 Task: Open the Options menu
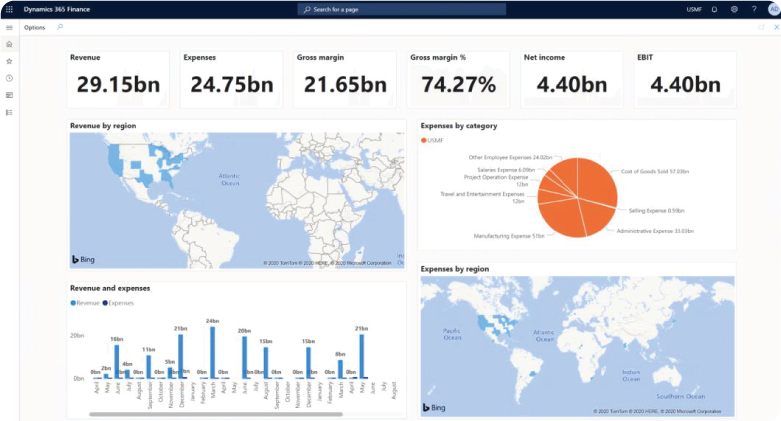pos(34,27)
